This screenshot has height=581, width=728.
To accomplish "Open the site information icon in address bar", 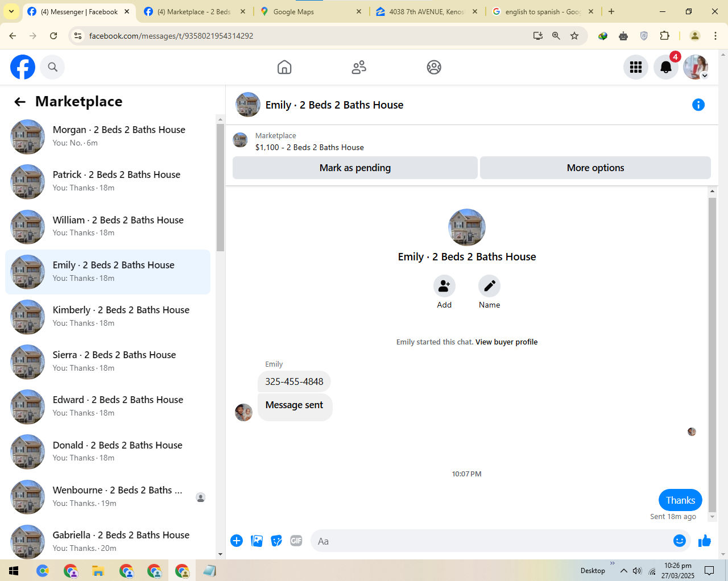I will click(78, 36).
